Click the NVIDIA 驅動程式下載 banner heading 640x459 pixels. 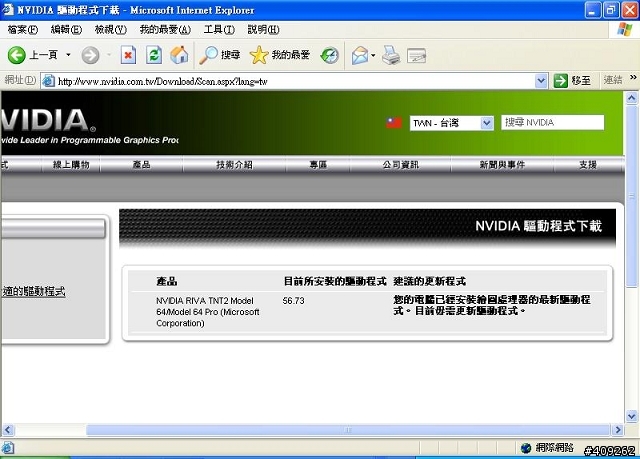538,226
